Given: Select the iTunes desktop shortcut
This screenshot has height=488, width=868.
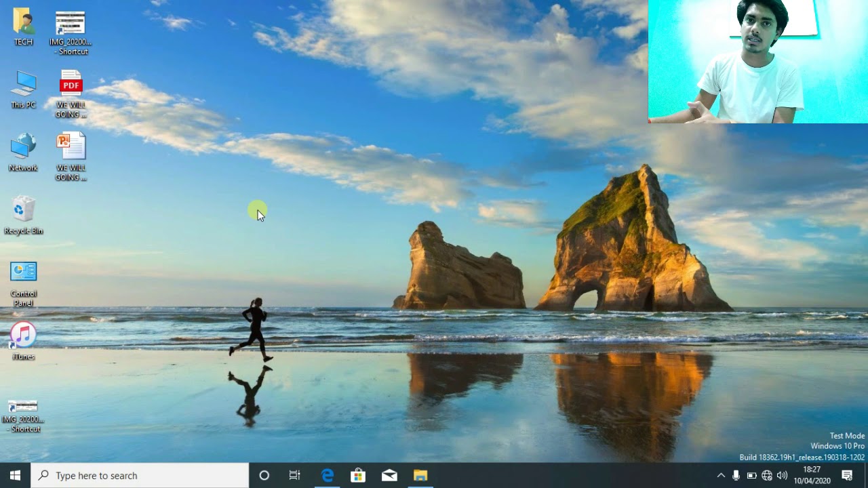Looking at the screenshot, I should (23, 342).
